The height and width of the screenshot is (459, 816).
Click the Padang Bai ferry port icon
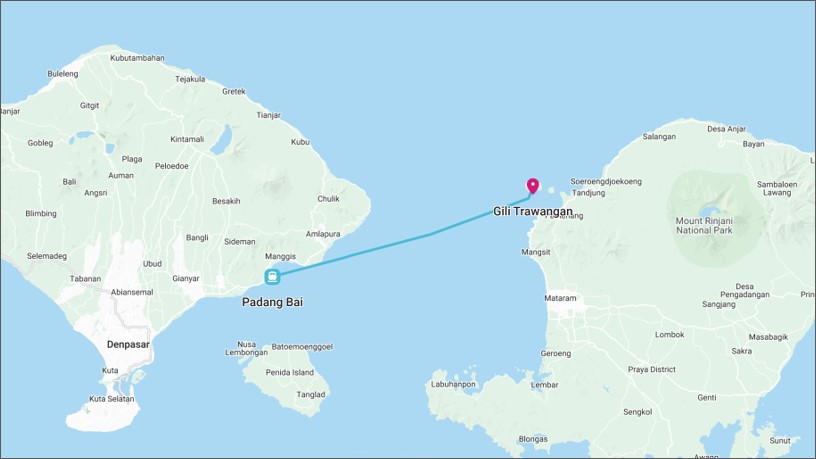click(x=272, y=276)
